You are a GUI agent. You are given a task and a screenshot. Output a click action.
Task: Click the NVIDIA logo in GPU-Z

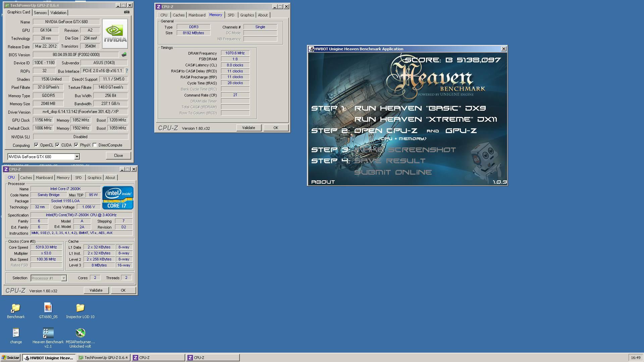(x=115, y=34)
